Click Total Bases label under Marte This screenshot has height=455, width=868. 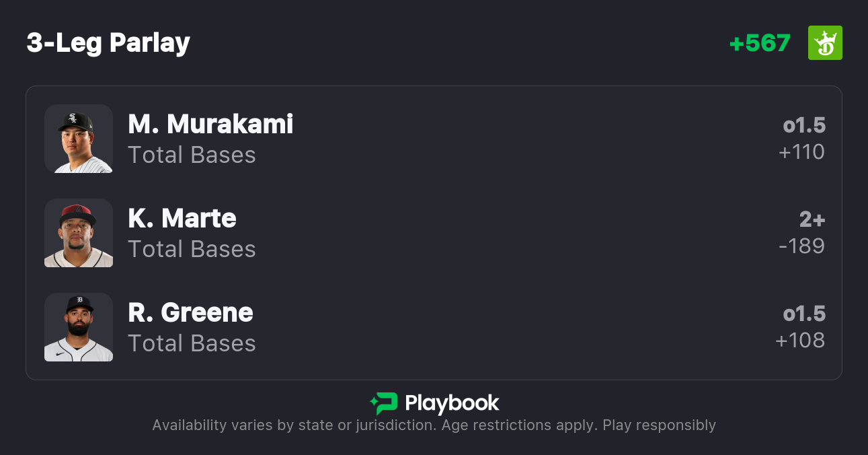192,250
